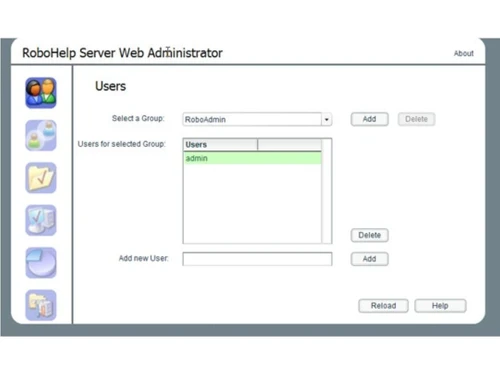Viewport: 500px width, 375px height.
Task: Open the folder with checkmark icon
Action: [41, 178]
